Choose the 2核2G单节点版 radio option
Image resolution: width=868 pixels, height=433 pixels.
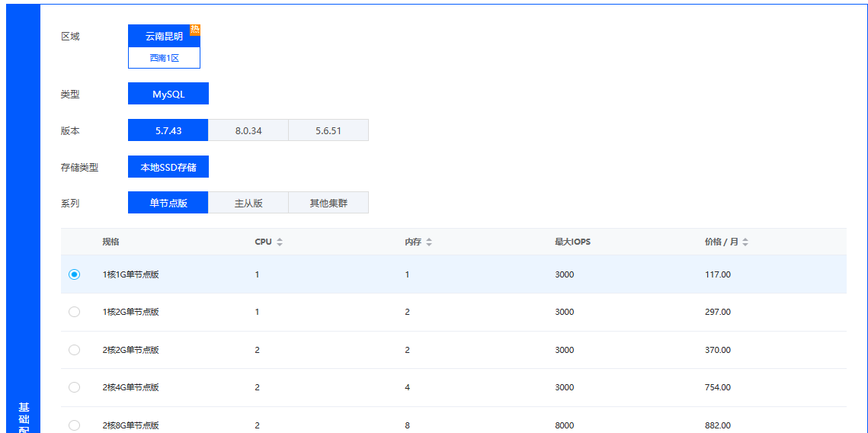pyautogui.click(x=74, y=350)
